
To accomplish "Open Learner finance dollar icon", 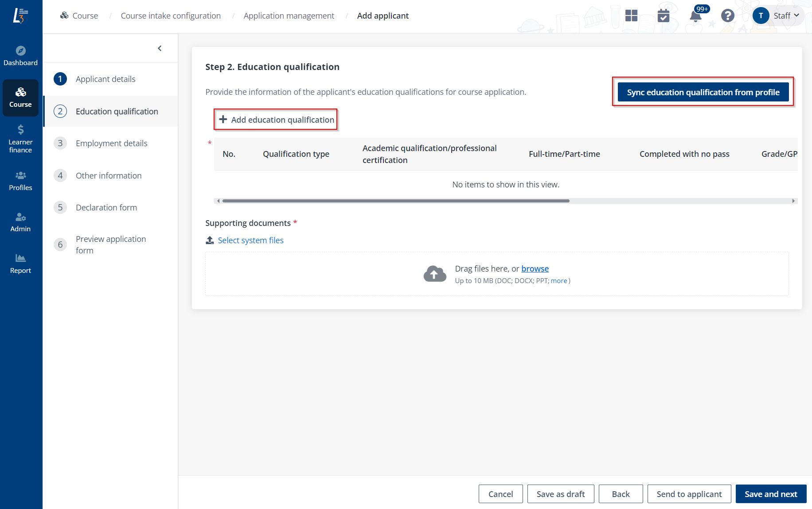I will click(x=20, y=130).
